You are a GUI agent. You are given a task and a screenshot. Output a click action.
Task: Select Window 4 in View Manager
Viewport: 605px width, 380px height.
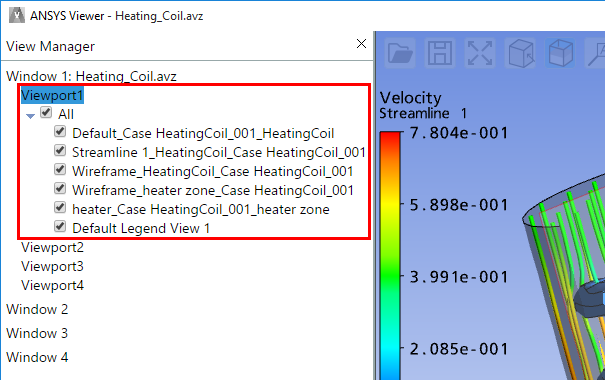pyautogui.click(x=37, y=357)
